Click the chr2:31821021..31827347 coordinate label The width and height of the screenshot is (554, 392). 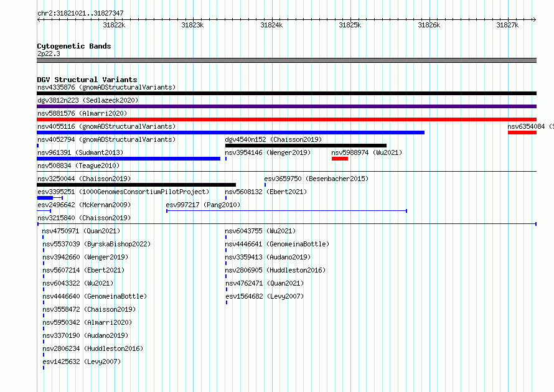[80, 13]
